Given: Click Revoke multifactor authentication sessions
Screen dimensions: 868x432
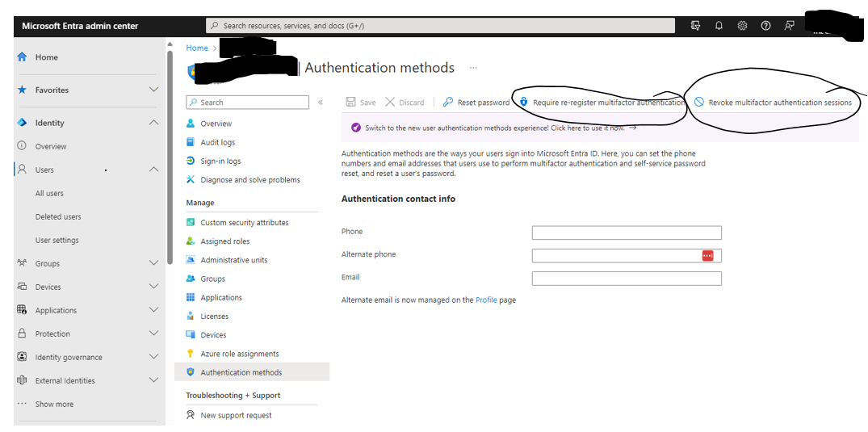Looking at the screenshot, I should 773,103.
